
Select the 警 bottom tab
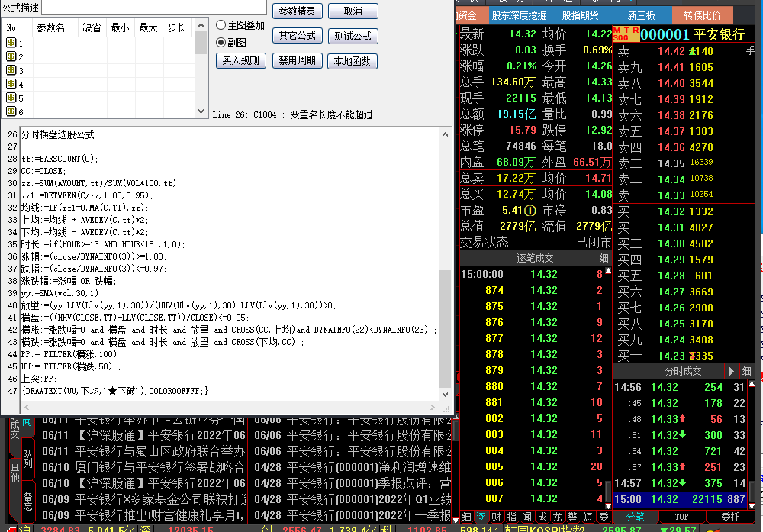click(x=573, y=517)
